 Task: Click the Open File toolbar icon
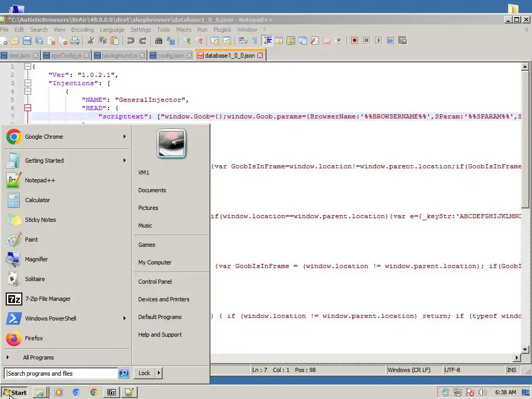click(x=15, y=41)
